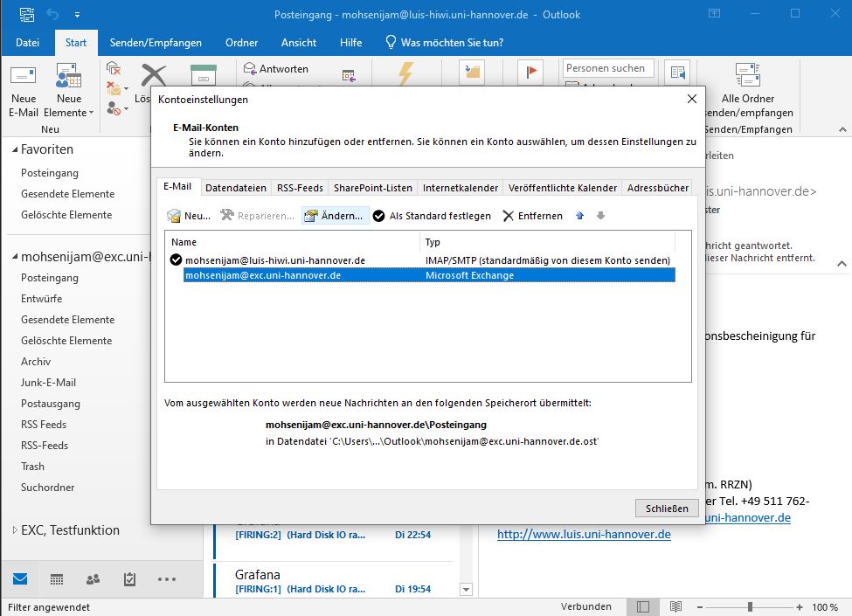Open the Junk-E-Mail dropdown arrow in ribbon
The image size is (852, 616).
(x=126, y=108)
